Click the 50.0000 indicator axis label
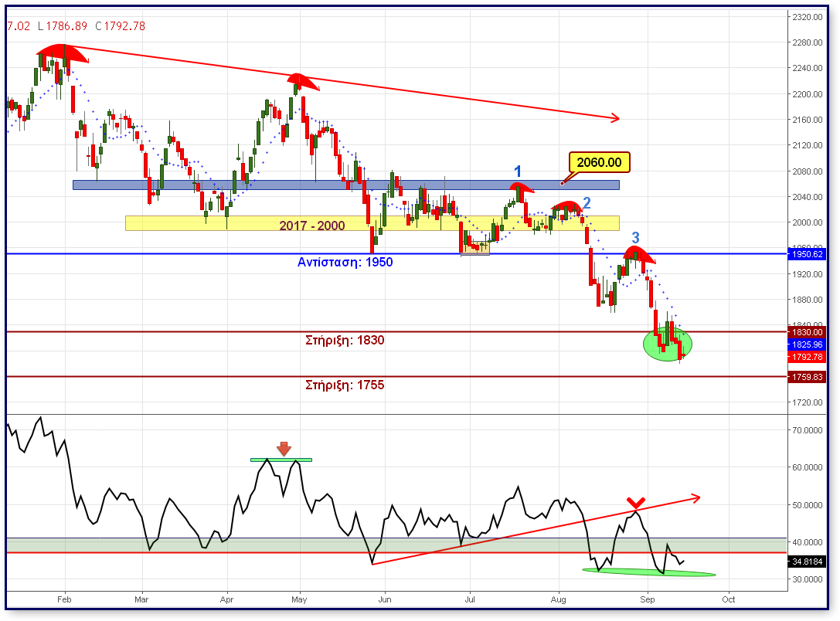Viewport: 840px width, 621px height. 808,505
